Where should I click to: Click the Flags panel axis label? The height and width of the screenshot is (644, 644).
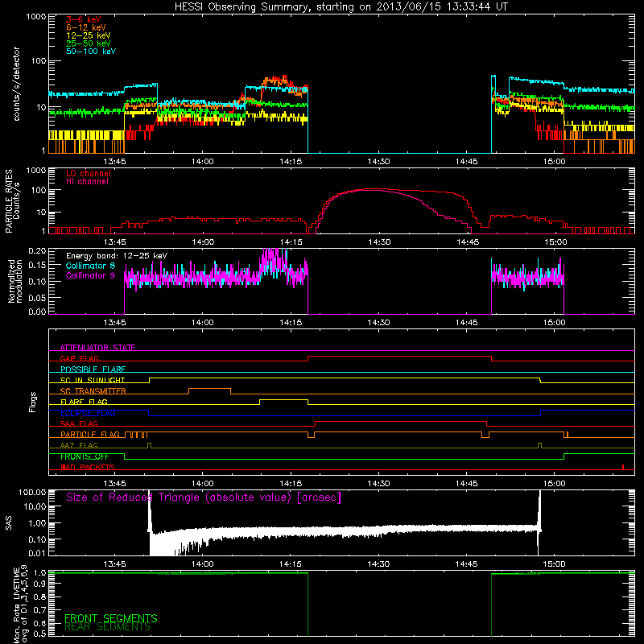[33, 402]
